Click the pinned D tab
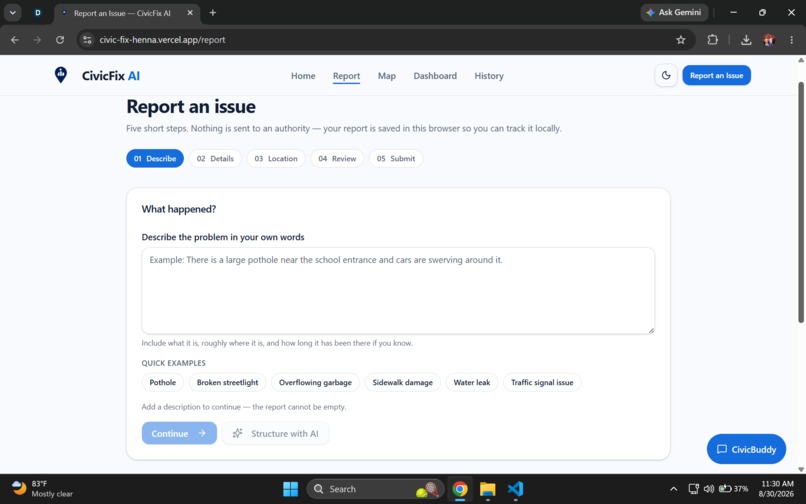The image size is (806, 504). (38, 13)
